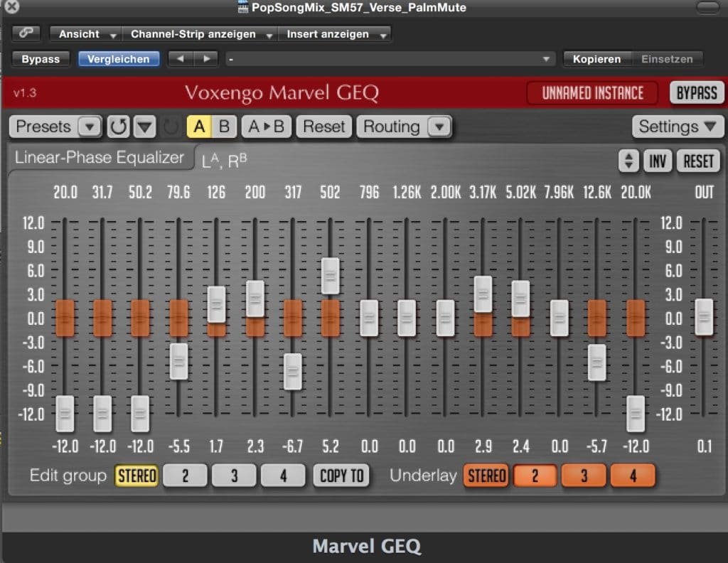Click the 50.2 Hz band slider handle
Screen dimensions: 728x563
pos(140,414)
